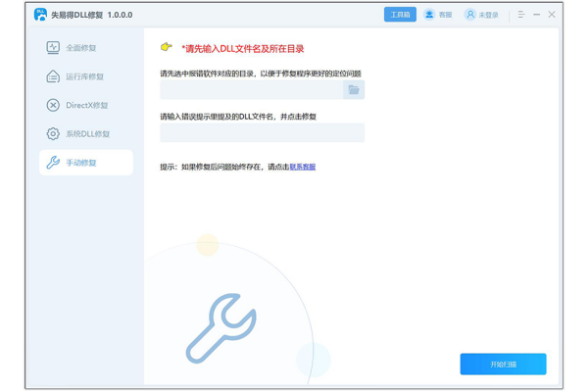Click the directory instruction label text

(261, 73)
